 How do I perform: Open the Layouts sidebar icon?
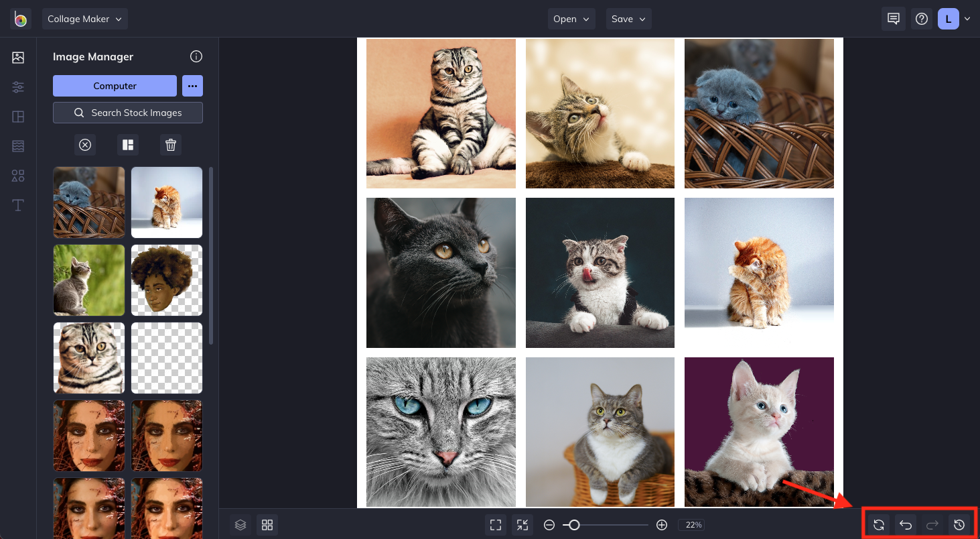coord(18,117)
